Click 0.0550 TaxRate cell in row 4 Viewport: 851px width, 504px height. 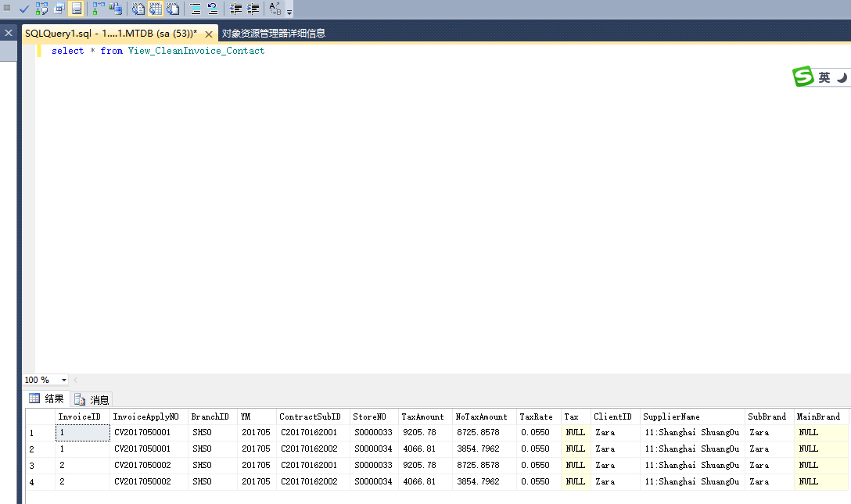point(539,481)
